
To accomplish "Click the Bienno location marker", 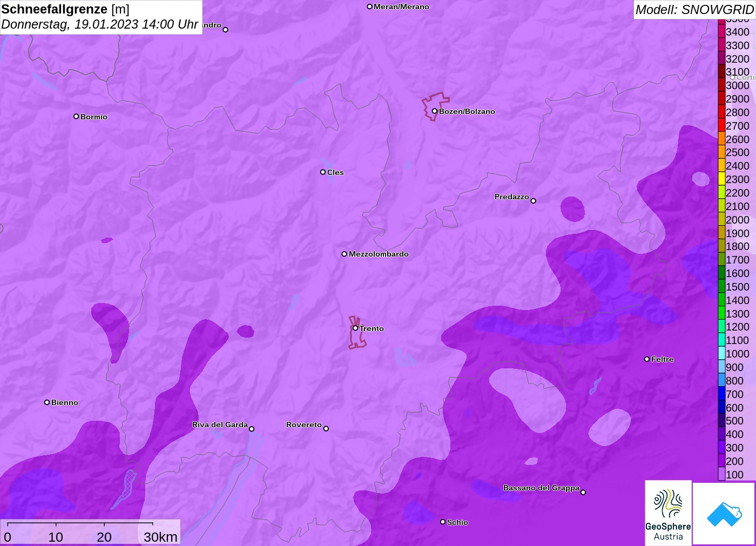I will pyautogui.click(x=47, y=402).
